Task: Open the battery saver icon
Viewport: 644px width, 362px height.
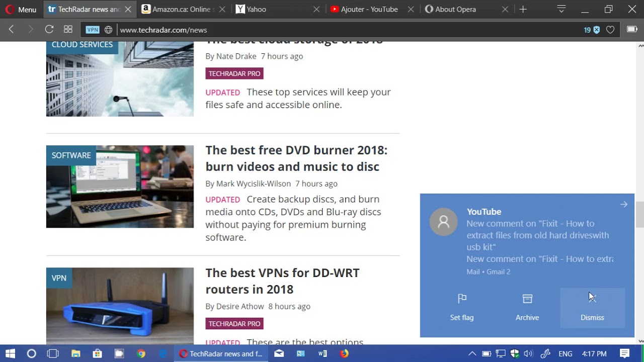Action: pos(632,30)
